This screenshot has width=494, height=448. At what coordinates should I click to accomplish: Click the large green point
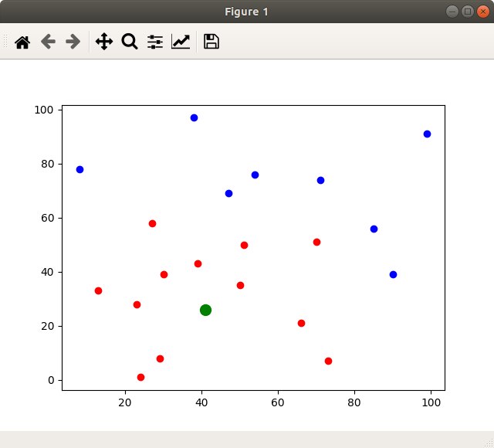pyautogui.click(x=205, y=311)
